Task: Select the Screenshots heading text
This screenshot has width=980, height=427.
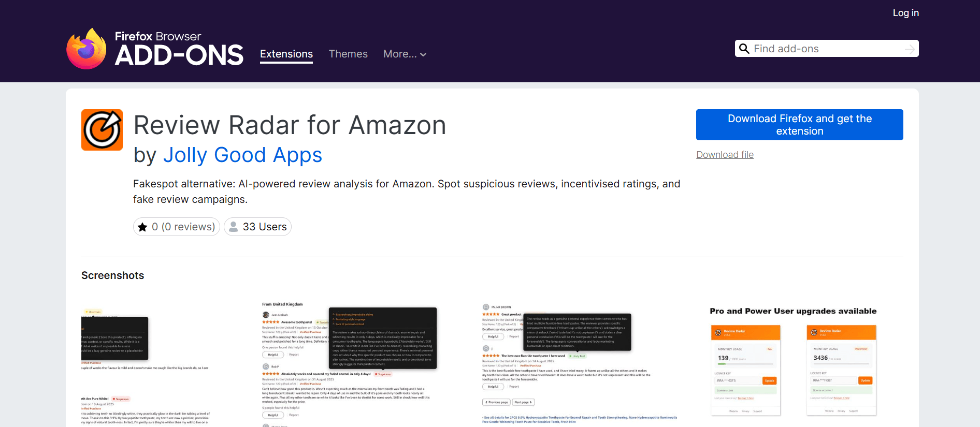Action: [x=112, y=275]
